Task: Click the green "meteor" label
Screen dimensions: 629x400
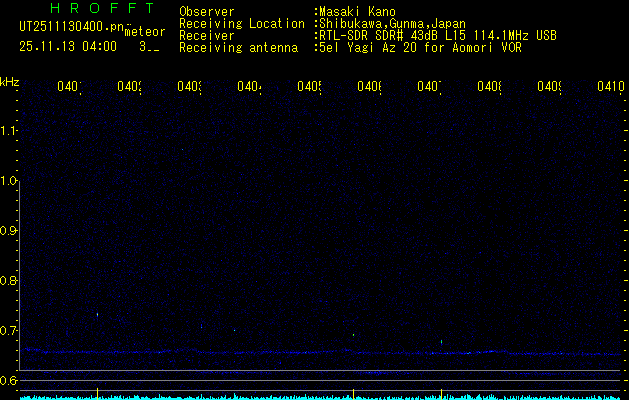Action: coord(145,32)
